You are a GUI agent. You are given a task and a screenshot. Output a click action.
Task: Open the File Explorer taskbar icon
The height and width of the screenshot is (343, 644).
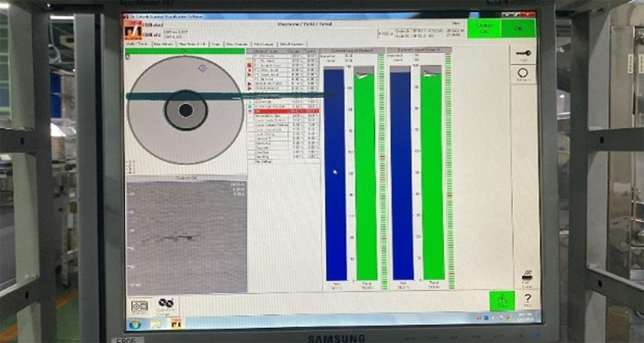155,323
